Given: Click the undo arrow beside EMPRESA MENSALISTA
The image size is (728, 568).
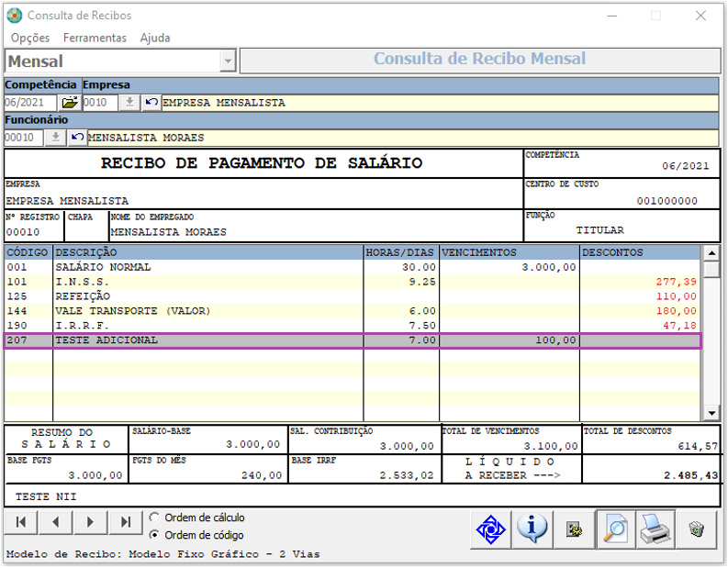Looking at the screenshot, I should coord(151,102).
